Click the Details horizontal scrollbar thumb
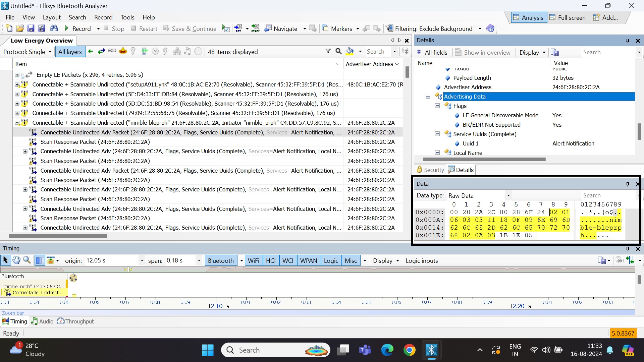The image size is (644, 362). (x=484, y=160)
